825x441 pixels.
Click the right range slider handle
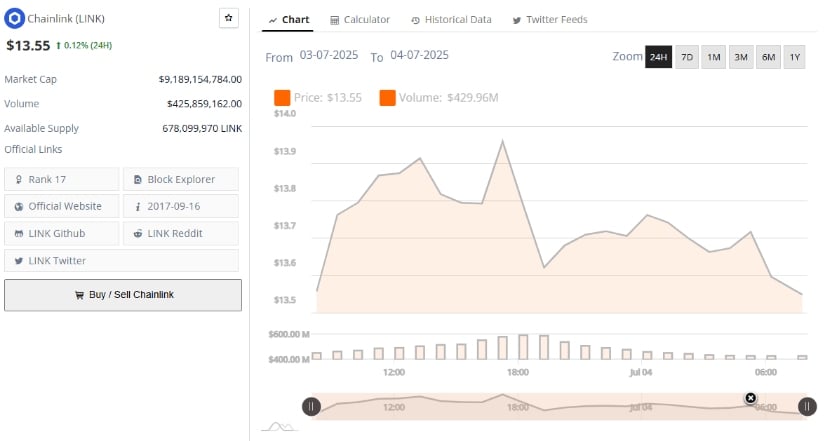point(807,406)
